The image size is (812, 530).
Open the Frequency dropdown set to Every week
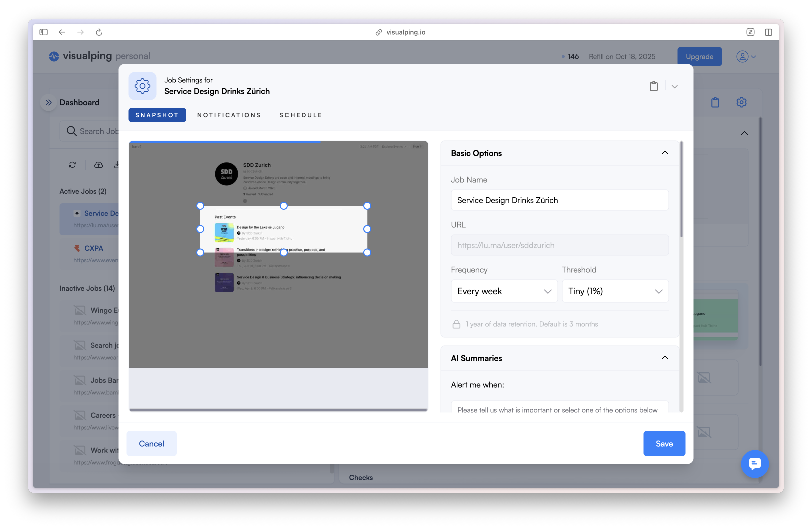click(504, 291)
